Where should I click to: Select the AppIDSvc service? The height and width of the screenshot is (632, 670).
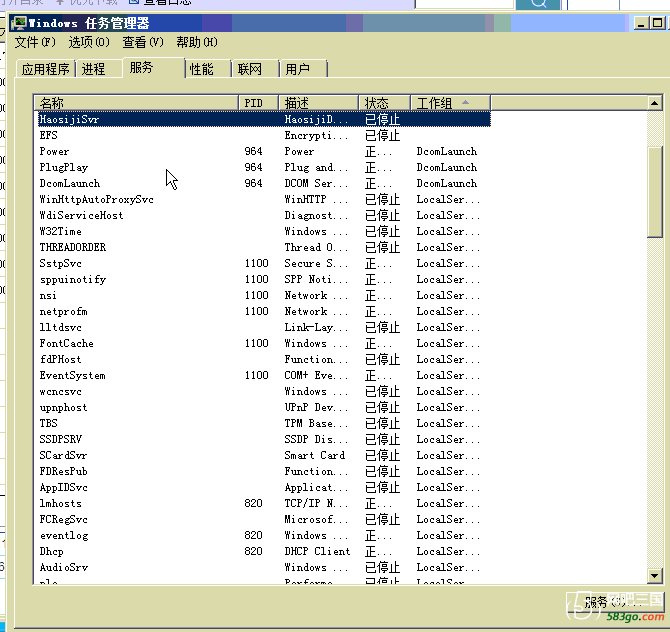tap(63, 488)
